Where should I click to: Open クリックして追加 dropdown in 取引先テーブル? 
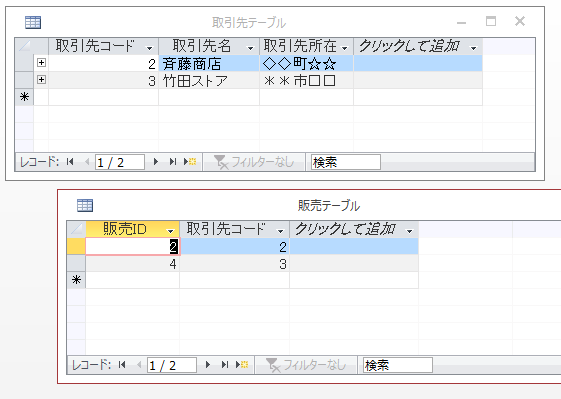473,48
